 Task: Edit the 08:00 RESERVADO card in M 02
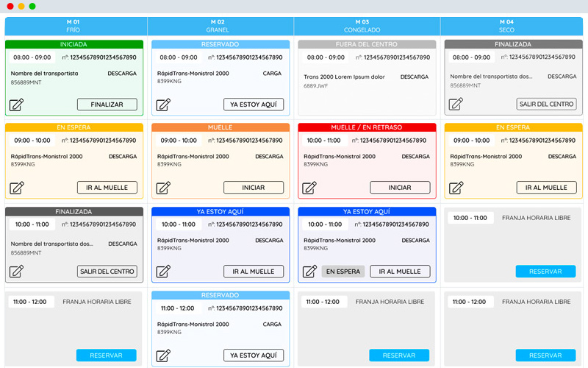point(163,105)
